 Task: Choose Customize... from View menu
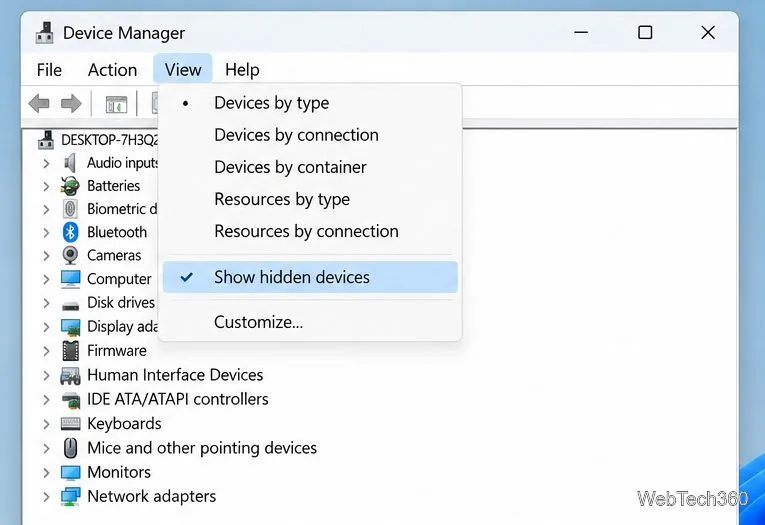[x=310, y=322]
